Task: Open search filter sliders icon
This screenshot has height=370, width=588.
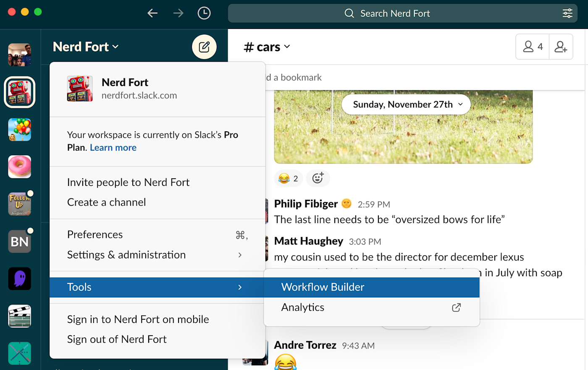Action: pos(567,13)
